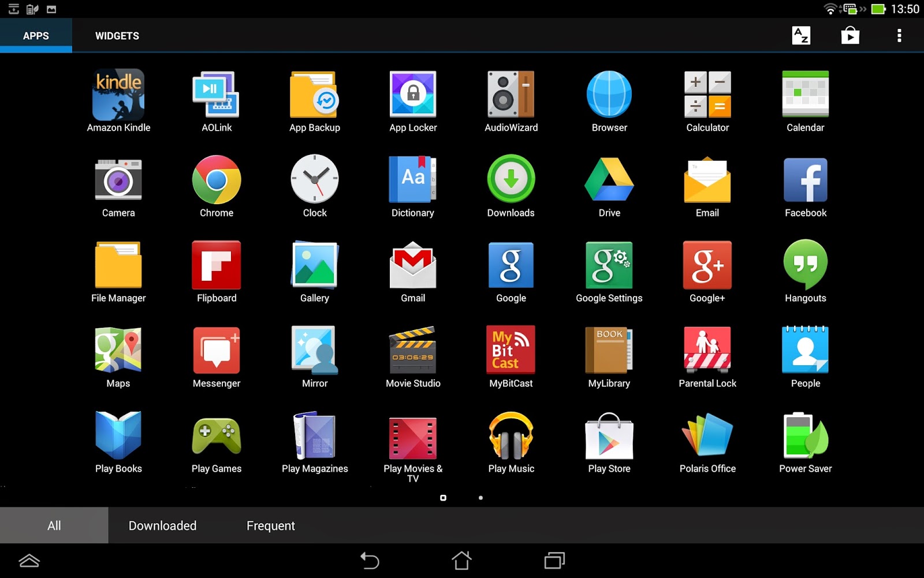Open the Calculator app
The width and height of the screenshot is (924, 578).
707,101
